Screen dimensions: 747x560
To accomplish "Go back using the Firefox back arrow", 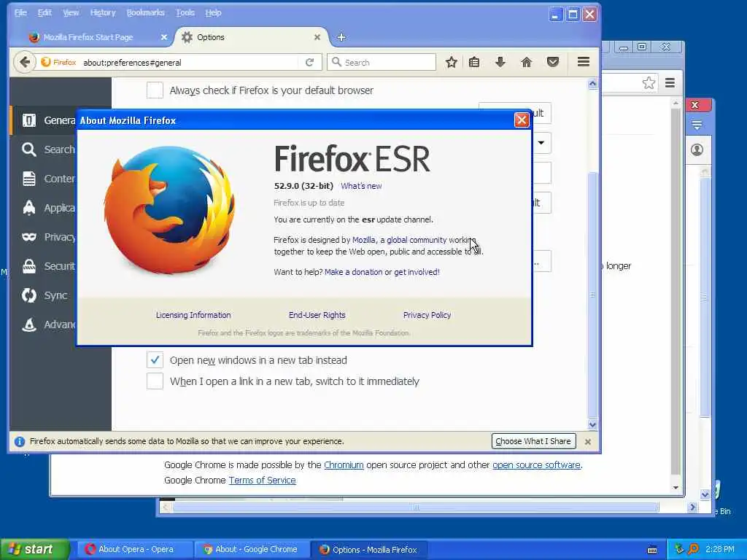I will [25, 63].
